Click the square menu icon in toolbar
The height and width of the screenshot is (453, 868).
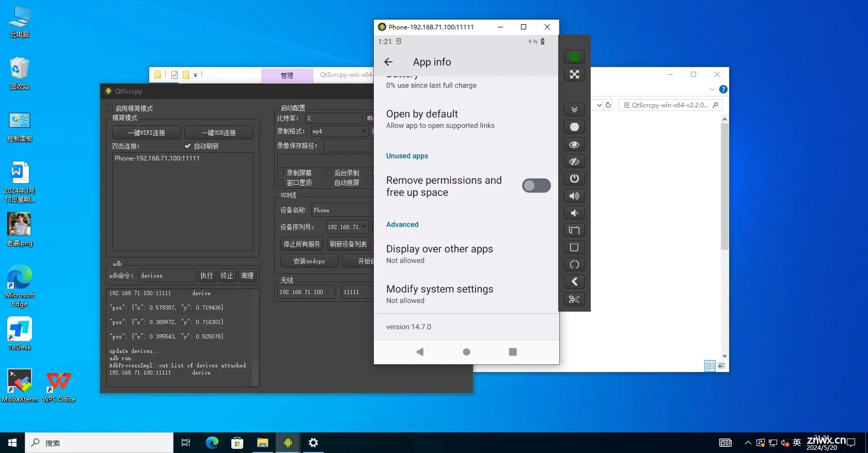coord(574,247)
